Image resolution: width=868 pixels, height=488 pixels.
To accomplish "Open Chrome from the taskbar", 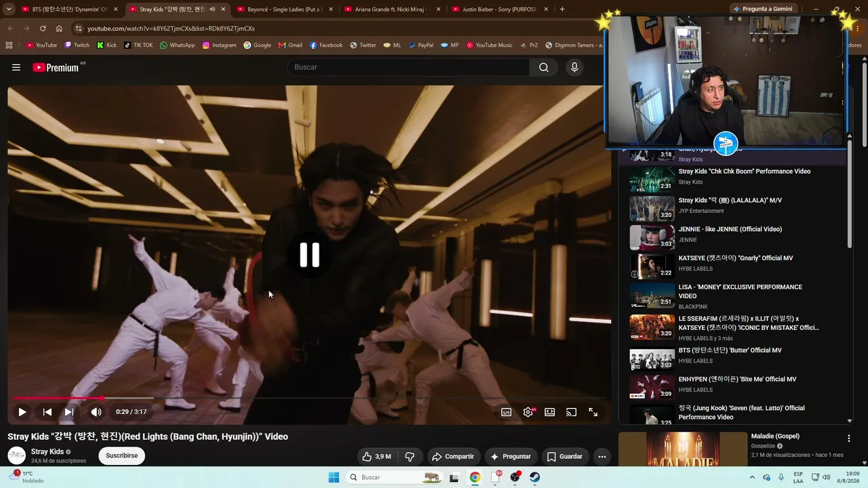I will [x=475, y=477].
